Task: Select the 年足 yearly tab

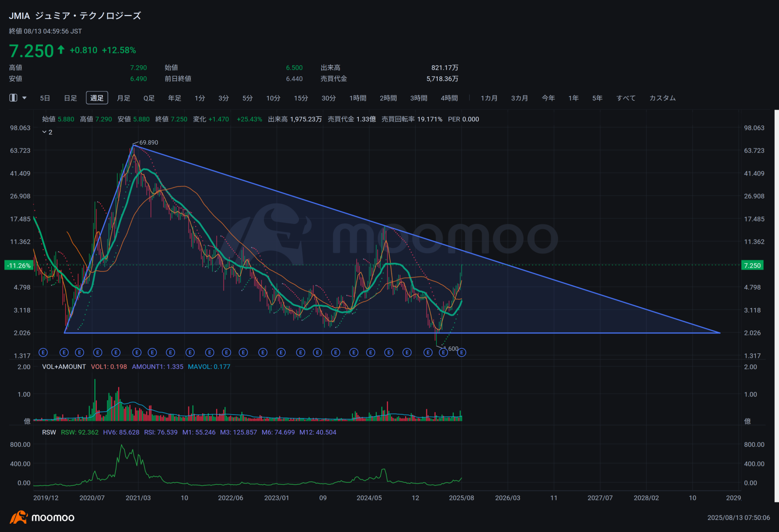Action: [x=175, y=98]
